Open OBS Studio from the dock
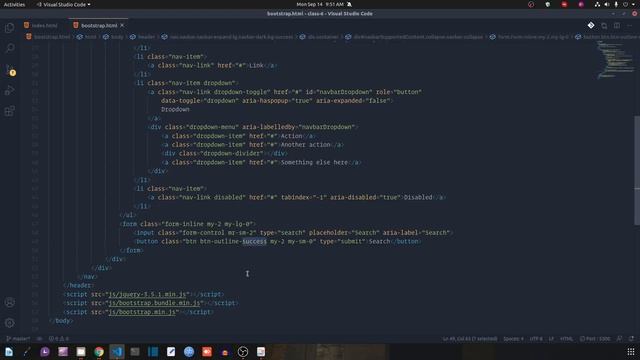 (x=243, y=351)
